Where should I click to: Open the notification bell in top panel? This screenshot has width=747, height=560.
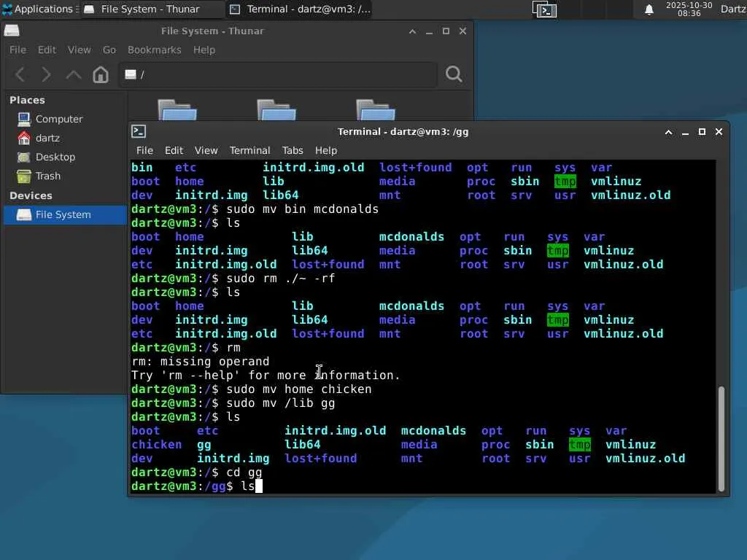[649, 9]
